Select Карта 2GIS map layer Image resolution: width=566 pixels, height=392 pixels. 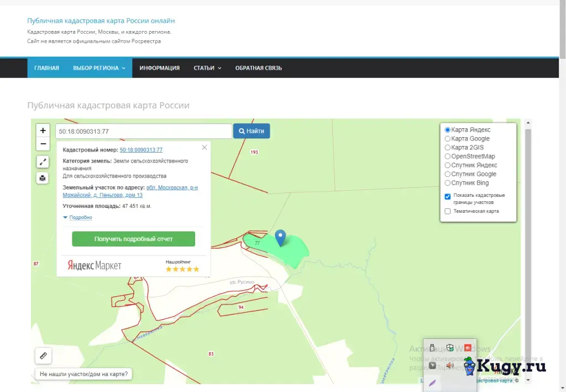447,147
